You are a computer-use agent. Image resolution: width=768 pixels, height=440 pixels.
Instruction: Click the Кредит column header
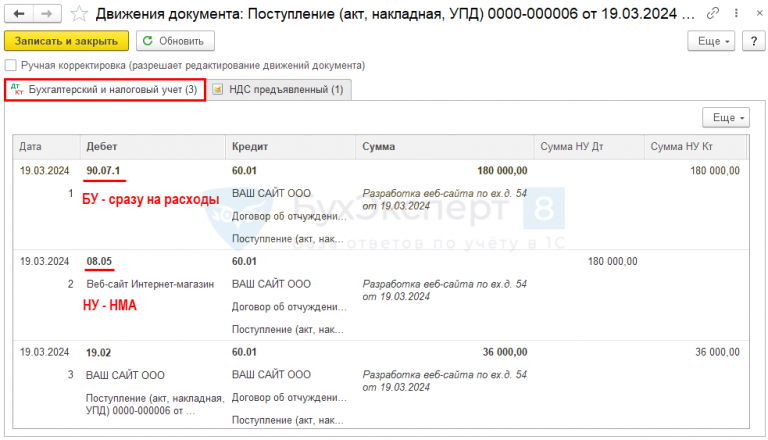point(290,147)
